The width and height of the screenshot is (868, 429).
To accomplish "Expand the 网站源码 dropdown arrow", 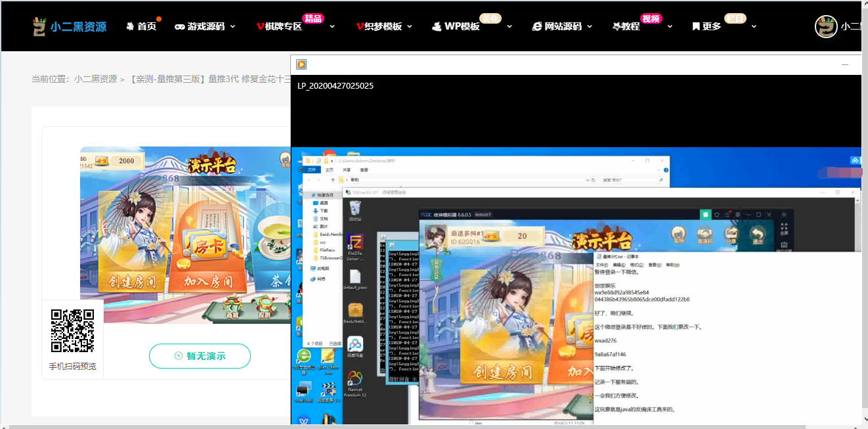I will pos(590,26).
